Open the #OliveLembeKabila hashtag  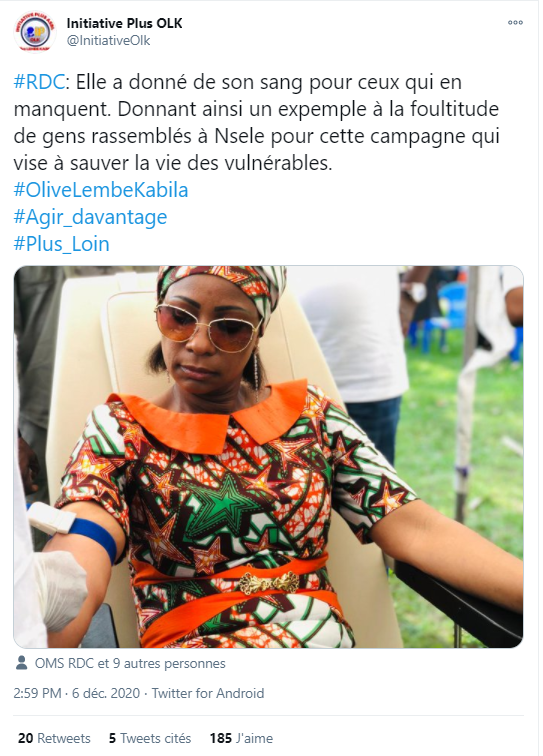tap(101, 190)
